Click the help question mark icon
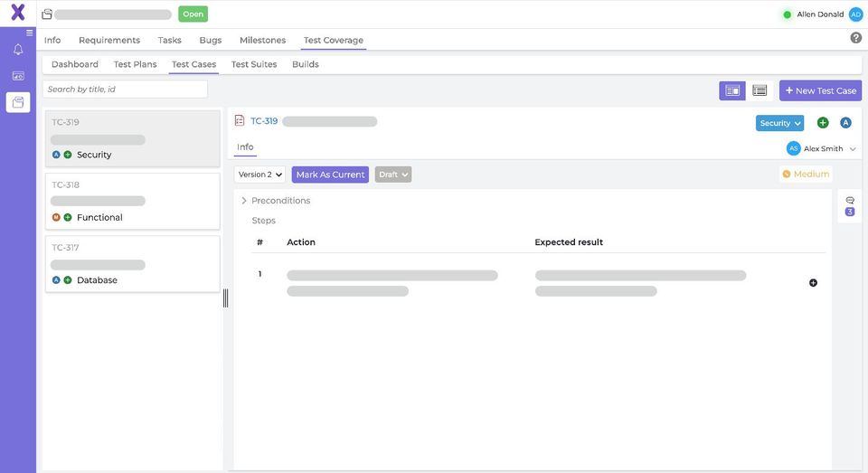The image size is (868, 473). [x=855, y=38]
